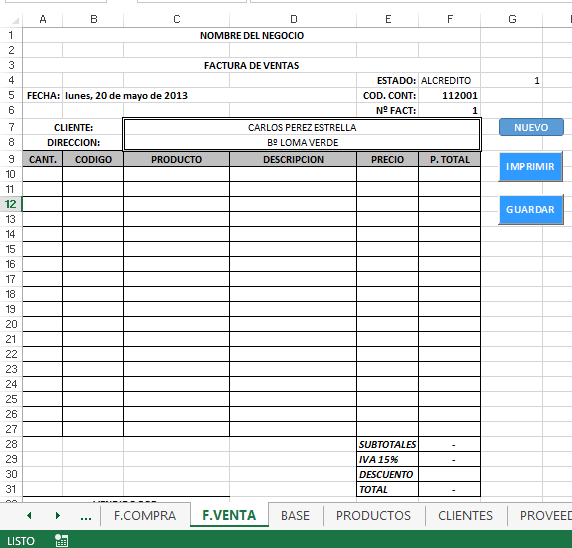Click the DIRECCION: label cell
Viewport: 572px width, 548px height.
coord(73,143)
